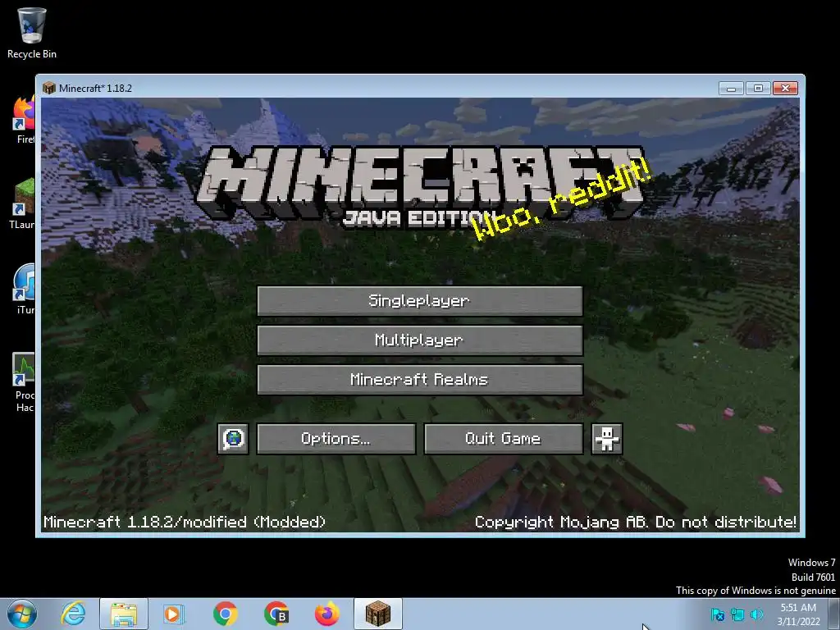This screenshot has height=630, width=840.
Task: Close the Minecraft 1.18.2 window
Action: tap(785, 88)
